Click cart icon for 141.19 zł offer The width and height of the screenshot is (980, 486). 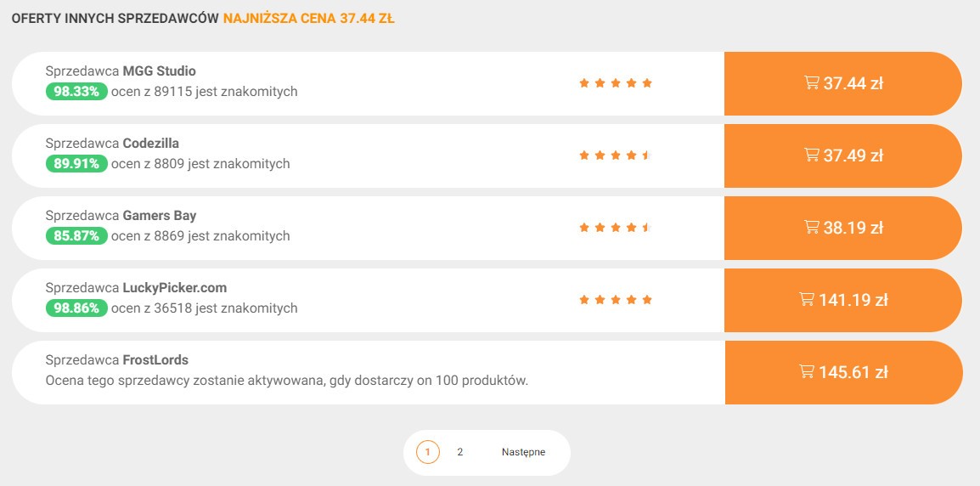pos(807,300)
